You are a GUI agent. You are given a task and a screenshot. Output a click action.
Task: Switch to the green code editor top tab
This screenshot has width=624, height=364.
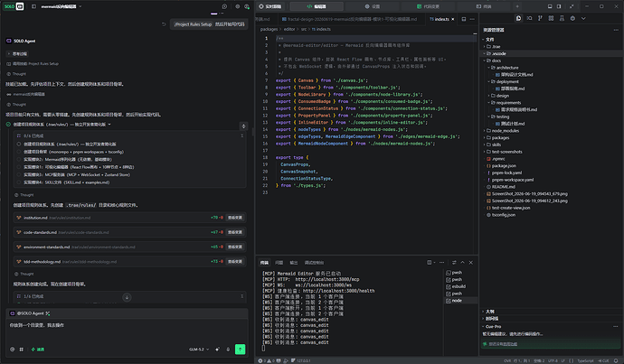317,6
